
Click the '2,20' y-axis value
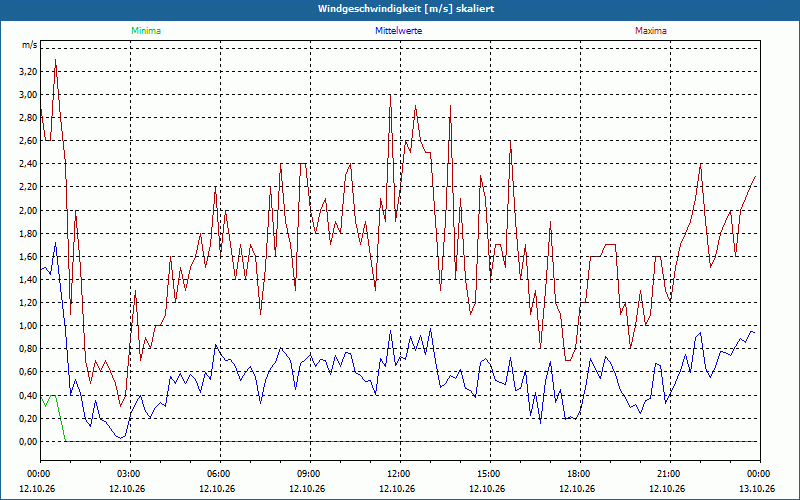point(29,187)
